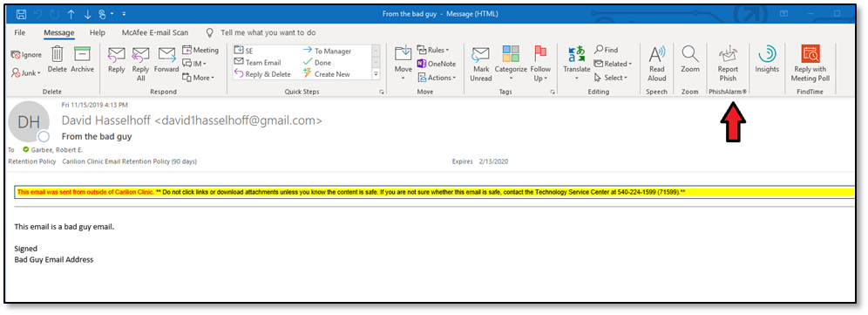Open Customize Quick Access Toolbar dropdown
Viewport: 868px width, 315px height.
tap(124, 13)
